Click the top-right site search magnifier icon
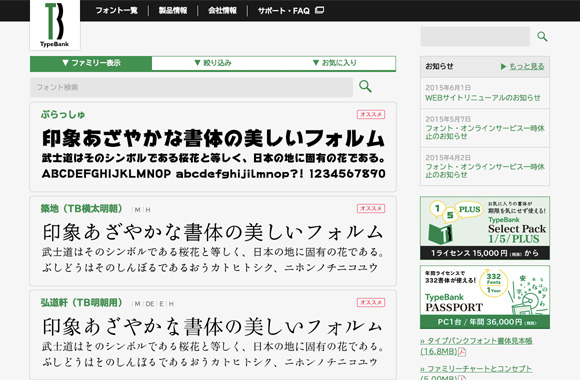This screenshot has width=580, height=380. coord(542,36)
